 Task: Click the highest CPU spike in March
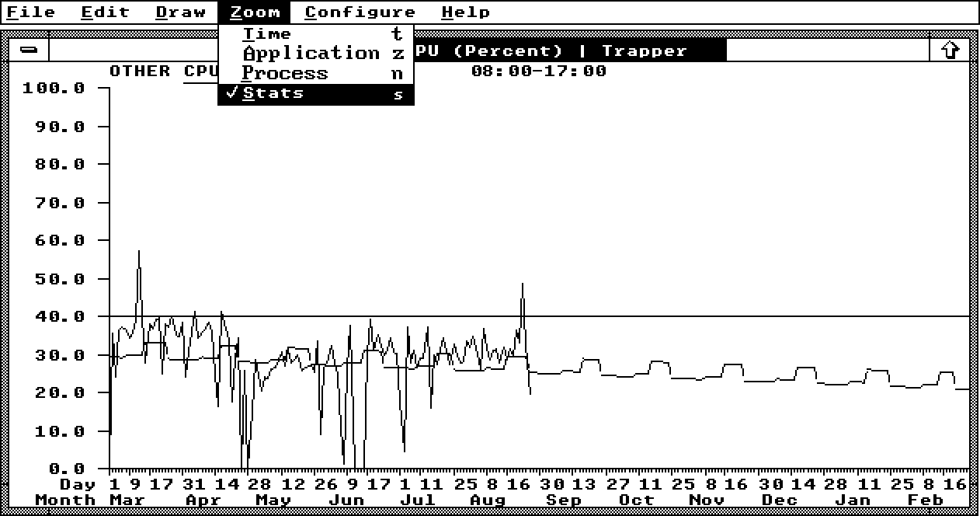(139, 253)
